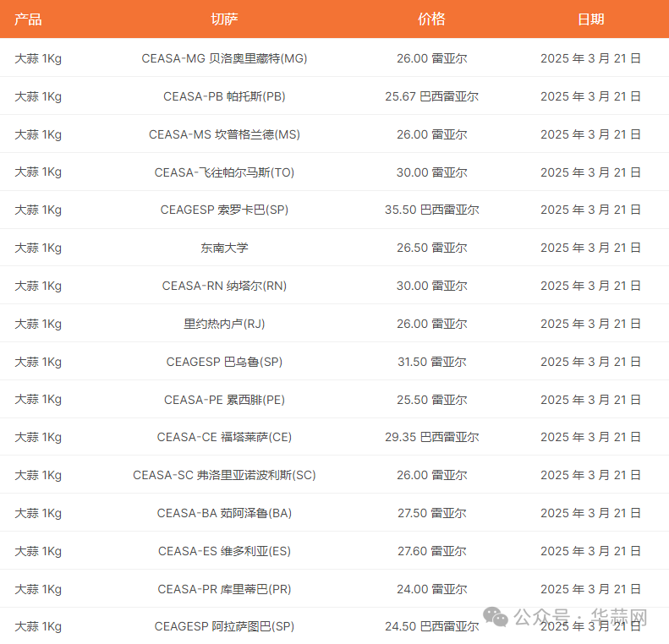Click price in 贝洛奥里藏特(MG) row
The image size is (669, 644).
click(432, 58)
